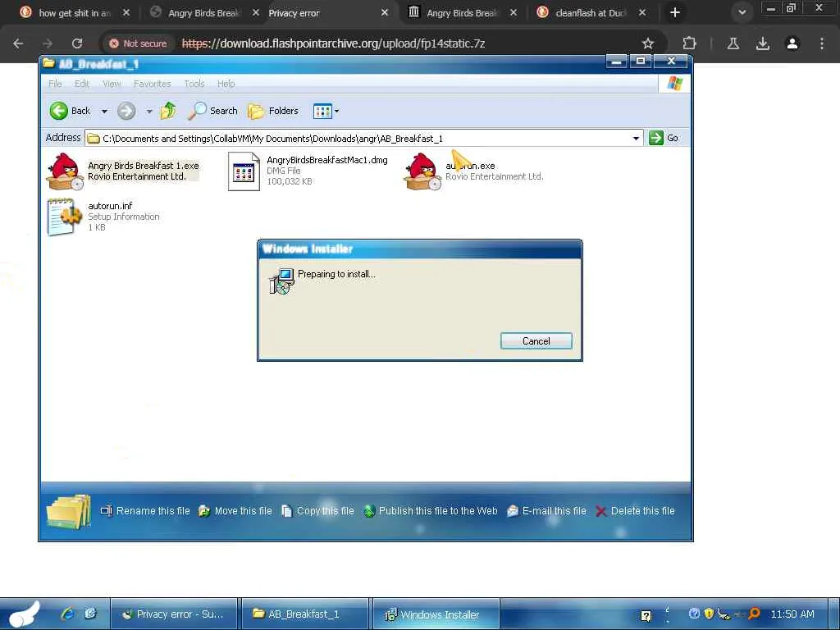840x630 pixels.
Task: Click E-mail this file task link
Action: [546, 511]
